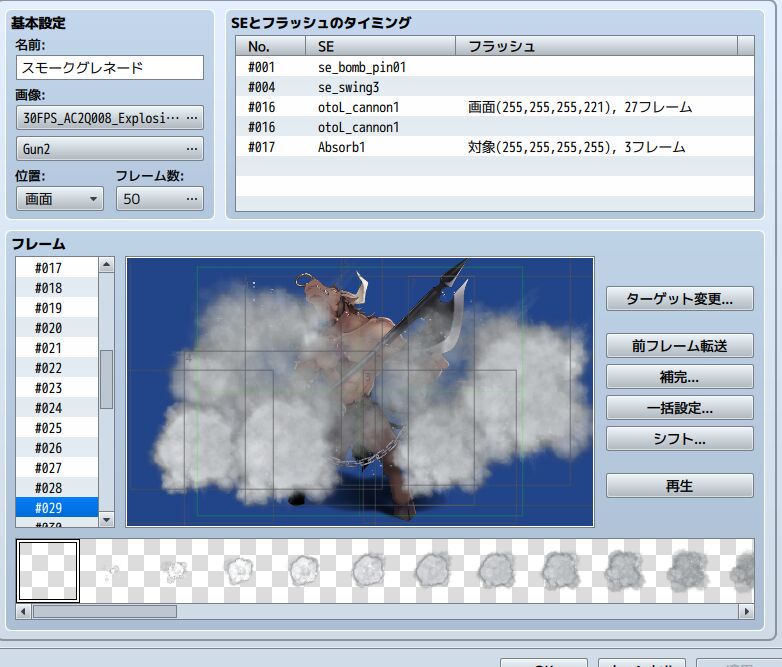Select the #001 se_bomb_pin01 timing row
This screenshot has width=782, height=667.
click(x=494, y=67)
